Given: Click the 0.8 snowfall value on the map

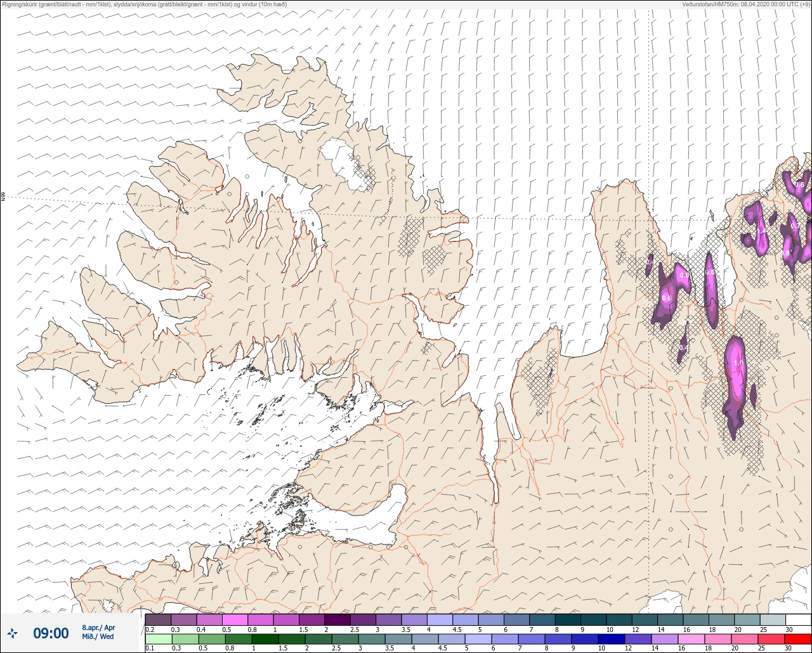Looking at the screenshot, I should point(785,253).
